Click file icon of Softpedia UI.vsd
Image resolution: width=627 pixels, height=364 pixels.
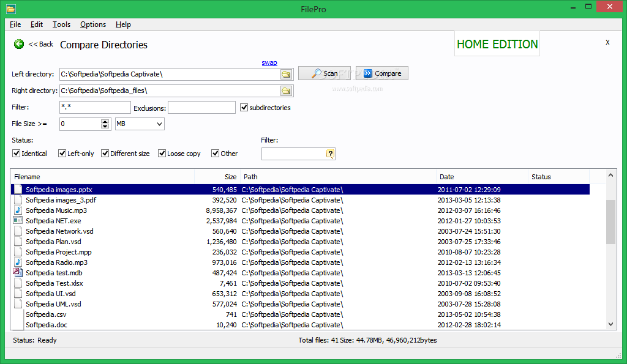tap(18, 293)
